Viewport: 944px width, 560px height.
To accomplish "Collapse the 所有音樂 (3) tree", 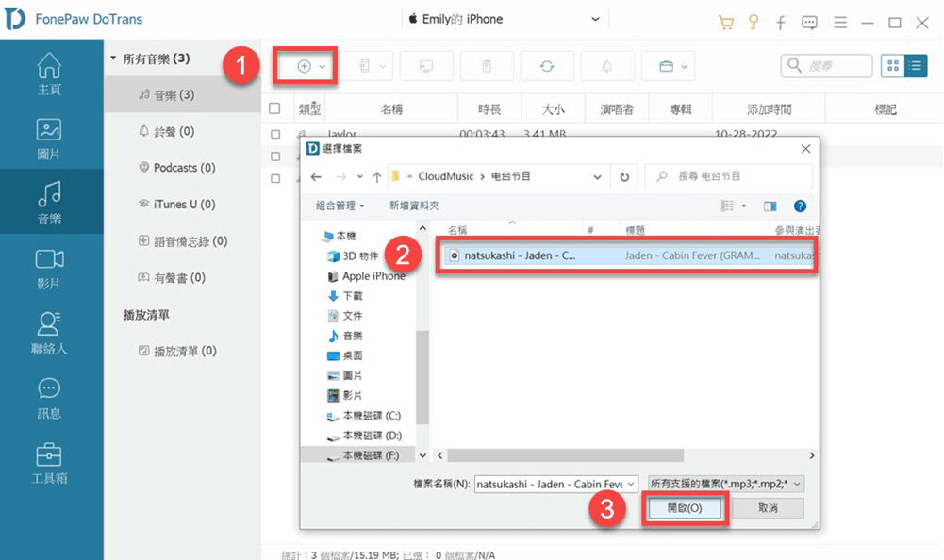I will pyautogui.click(x=112, y=58).
